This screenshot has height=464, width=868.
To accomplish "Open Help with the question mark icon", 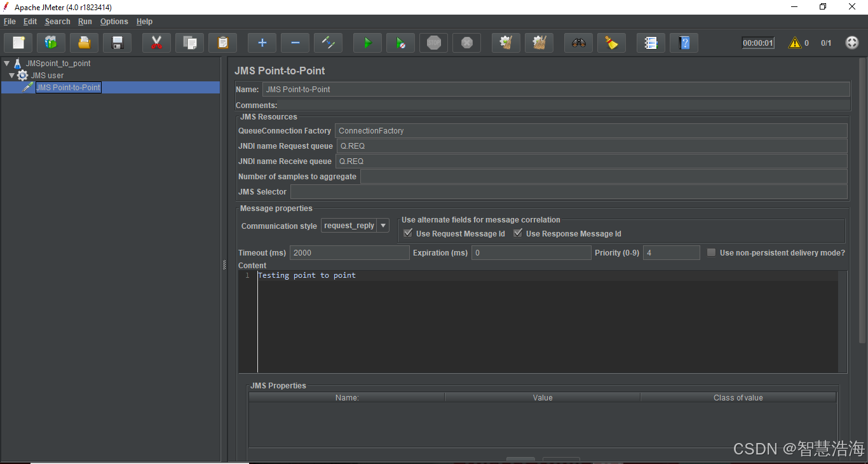I will 684,43.
